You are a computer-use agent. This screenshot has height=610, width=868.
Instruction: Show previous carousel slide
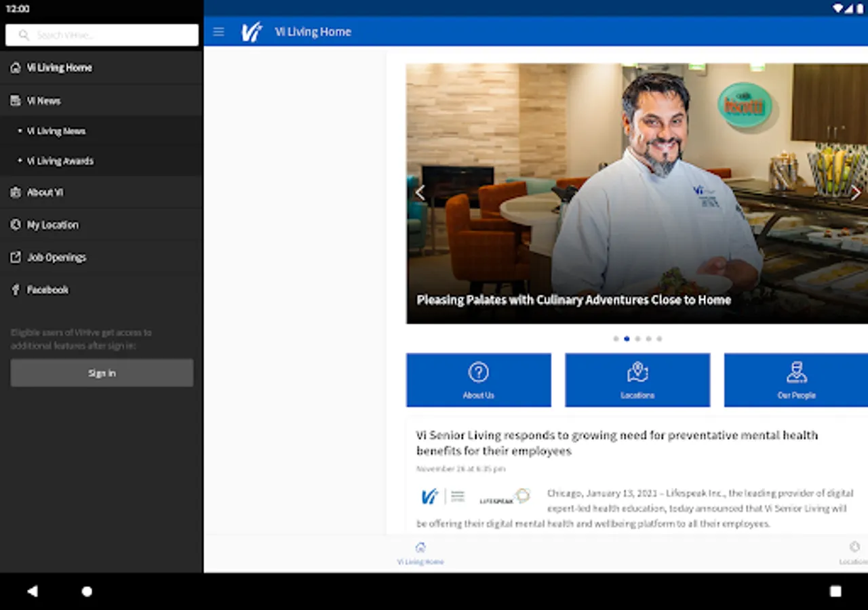point(420,193)
